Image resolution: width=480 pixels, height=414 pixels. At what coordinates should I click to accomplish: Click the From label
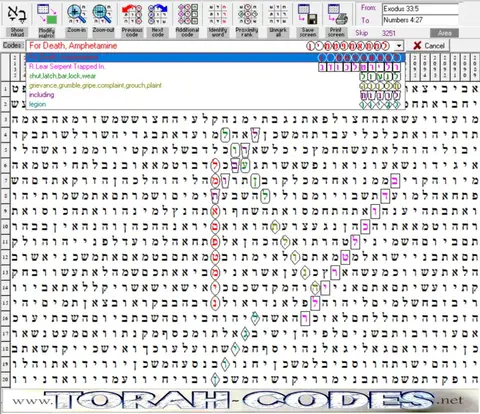click(368, 8)
